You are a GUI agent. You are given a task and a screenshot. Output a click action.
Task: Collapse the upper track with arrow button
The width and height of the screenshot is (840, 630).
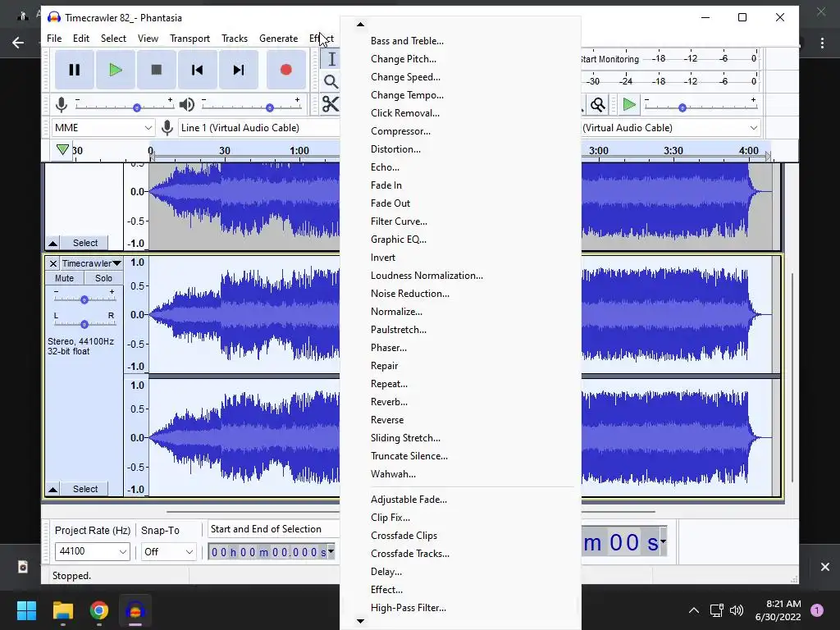coord(52,243)
